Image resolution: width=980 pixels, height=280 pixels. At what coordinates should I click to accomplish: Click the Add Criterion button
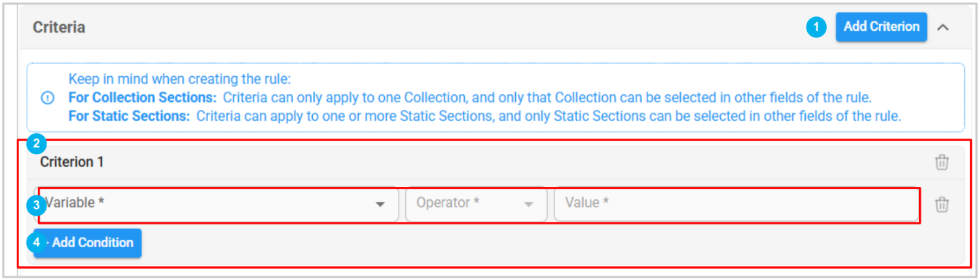coord(881,27)
